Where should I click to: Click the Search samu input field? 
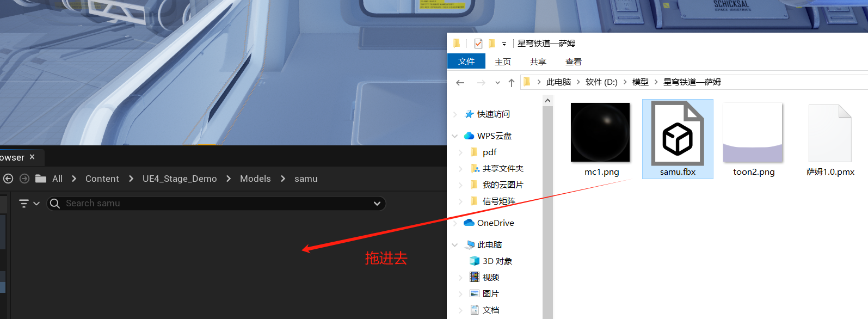tap(217, 204)
